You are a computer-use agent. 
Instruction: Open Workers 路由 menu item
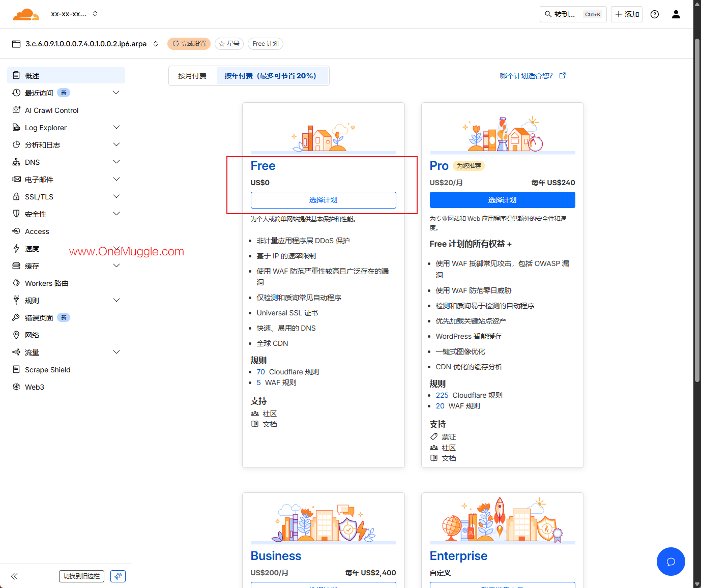66,283
